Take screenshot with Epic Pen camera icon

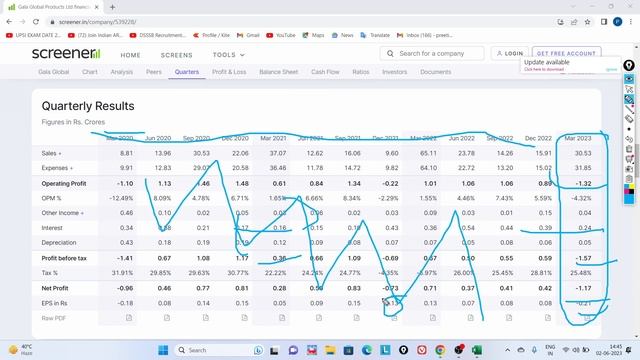click(x=629, y=169)
